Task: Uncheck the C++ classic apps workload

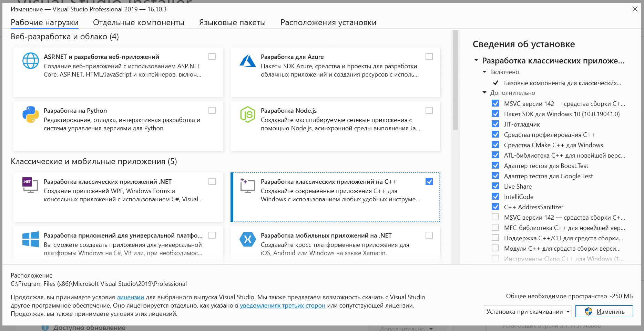Action: point(429,181)
